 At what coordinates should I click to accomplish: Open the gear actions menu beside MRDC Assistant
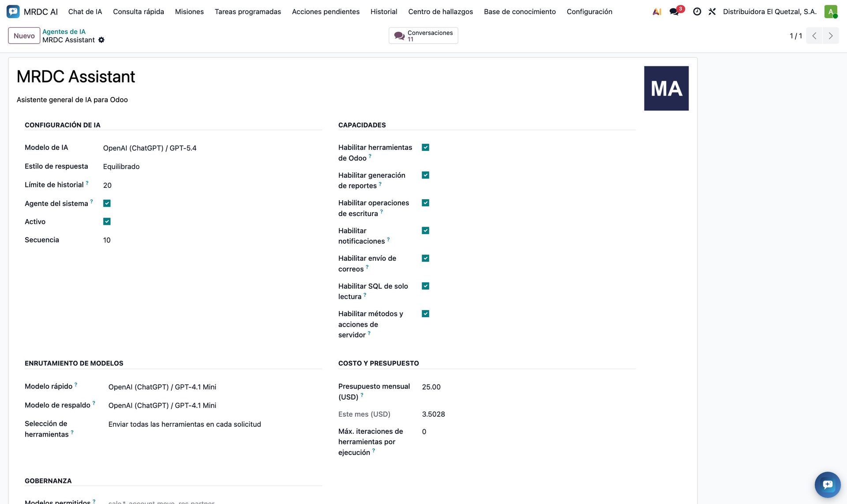click(101, 40)
